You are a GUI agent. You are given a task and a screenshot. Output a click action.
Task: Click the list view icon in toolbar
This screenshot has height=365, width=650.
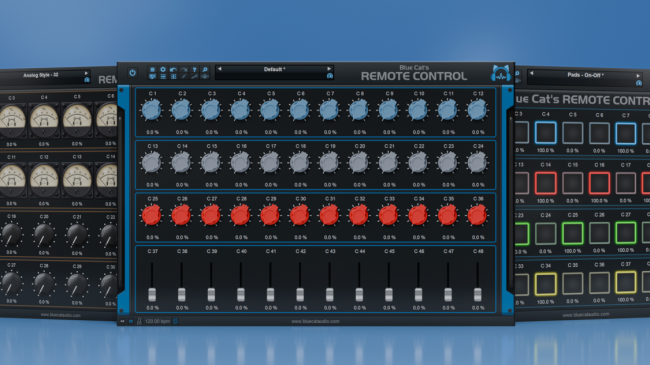pyautogui.click(x=163, y=76)
